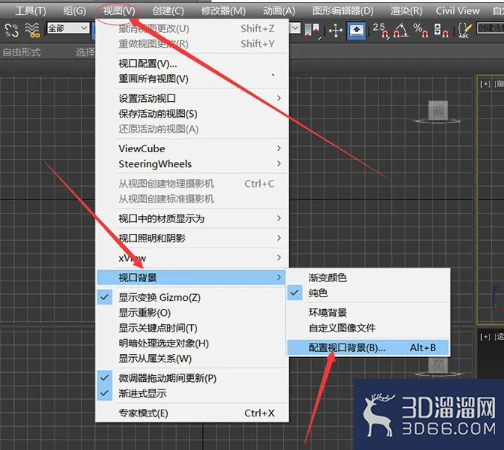Image resolution: width=504 pixels, height=450 pixels.
Task: Open the 图形编辑器(D) menu
Action: 343,11
